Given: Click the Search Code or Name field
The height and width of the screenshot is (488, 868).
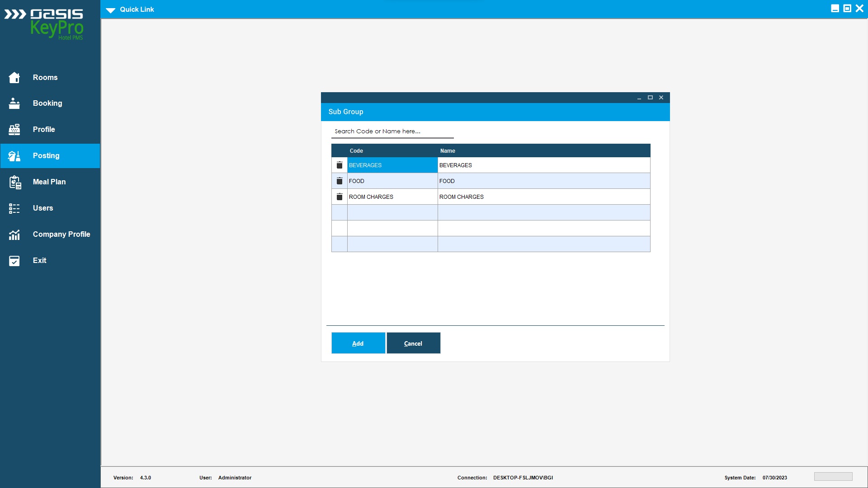Looking at the screenshot, I should 392,131.
